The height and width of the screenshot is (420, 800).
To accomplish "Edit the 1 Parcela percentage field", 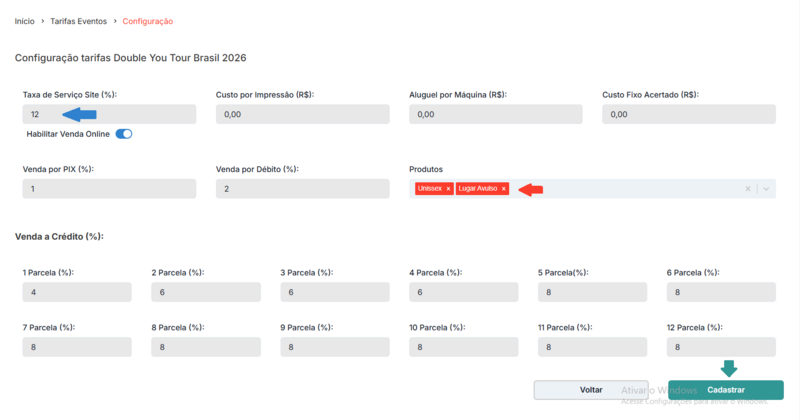I will [x=77, y=292].
